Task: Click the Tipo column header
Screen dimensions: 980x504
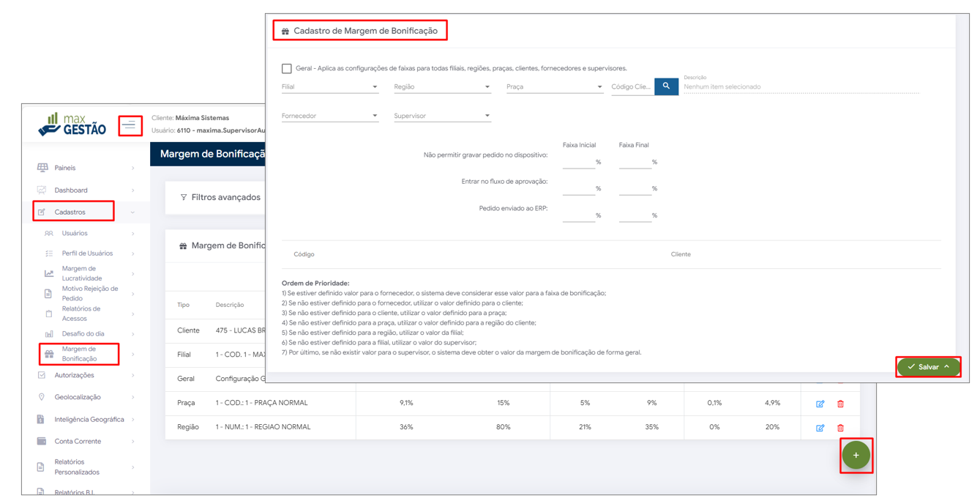Action: point(183,305)
